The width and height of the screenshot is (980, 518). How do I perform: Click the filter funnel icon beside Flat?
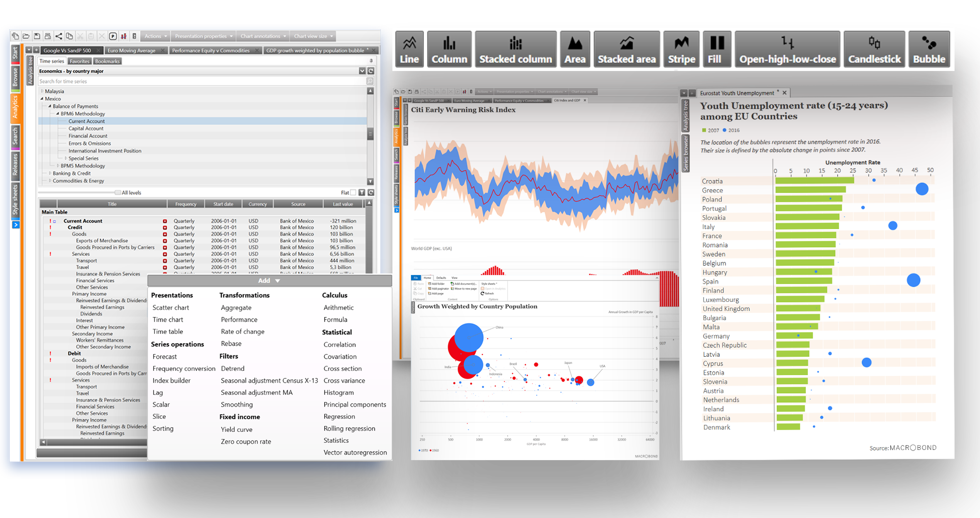pos(362,192)
